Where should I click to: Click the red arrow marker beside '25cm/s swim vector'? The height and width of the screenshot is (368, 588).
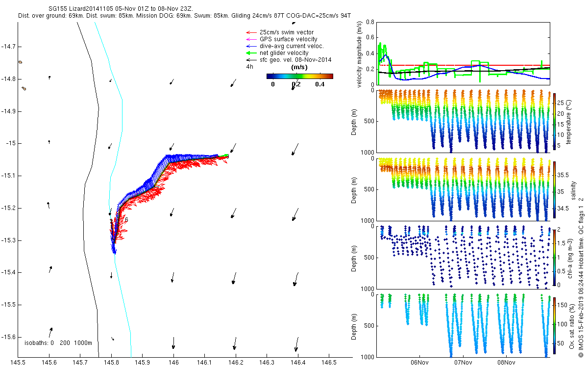[x=251, y=32]
